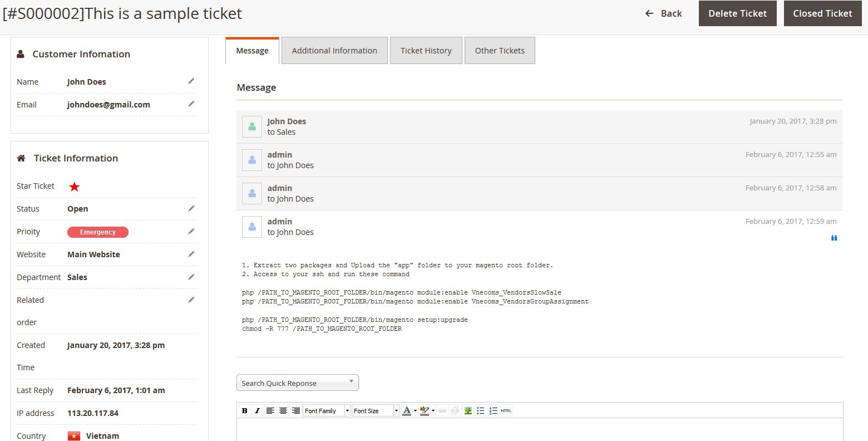868x441 pixels.
Task: Apply the highlight background color button
Action: tap(425, 410)
